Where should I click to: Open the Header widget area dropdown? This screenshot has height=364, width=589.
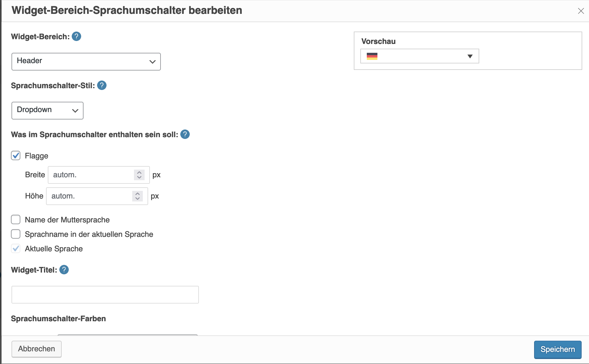pos(86,62)
